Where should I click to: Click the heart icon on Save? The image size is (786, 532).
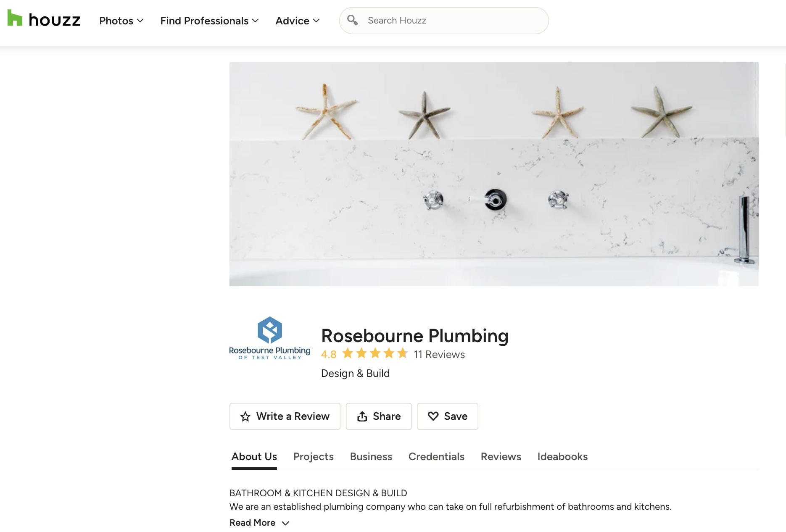[x=433, y=416]
